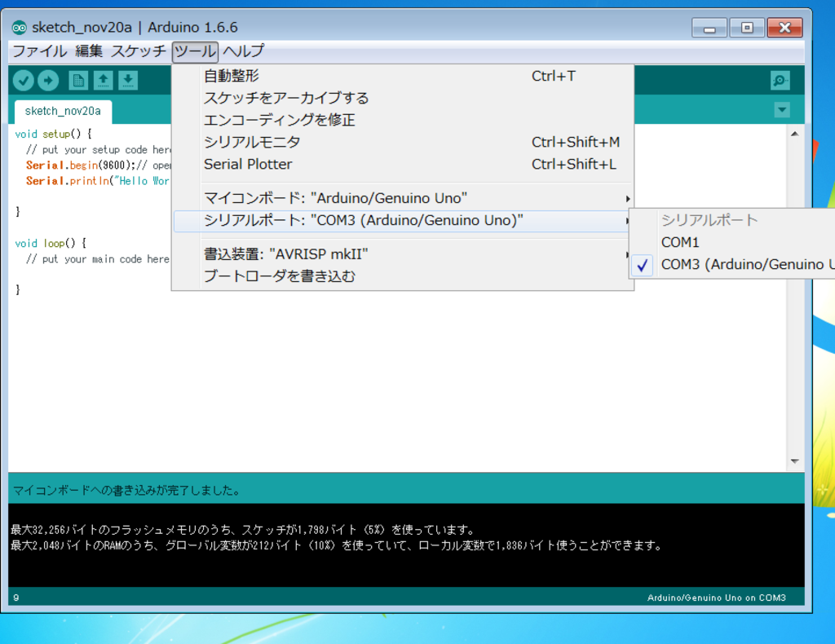Click the void loop() code line
This screenshot has width=835, height=644.
click(x=51, y=243)
